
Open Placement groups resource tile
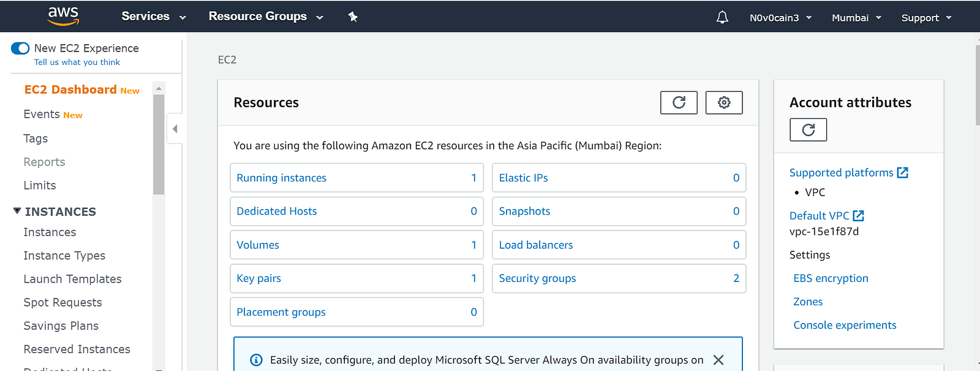pyautogui.click(x=356, y=312)
